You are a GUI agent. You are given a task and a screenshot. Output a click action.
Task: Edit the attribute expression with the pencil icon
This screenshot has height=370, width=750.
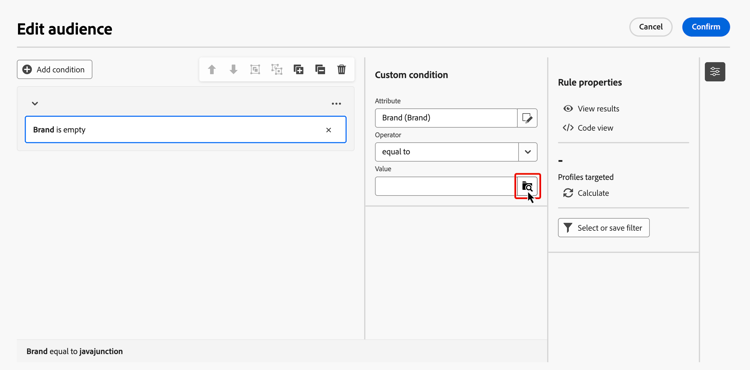(528, 118)
